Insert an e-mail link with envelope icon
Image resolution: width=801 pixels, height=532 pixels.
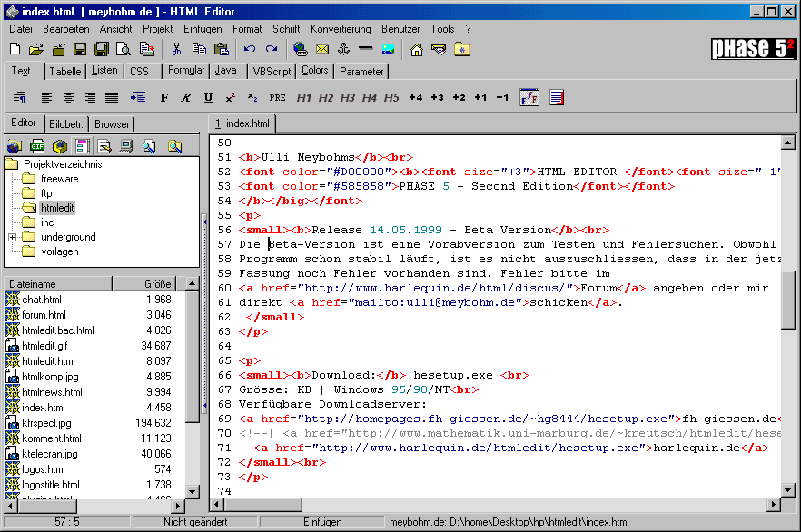pos(322,50)
